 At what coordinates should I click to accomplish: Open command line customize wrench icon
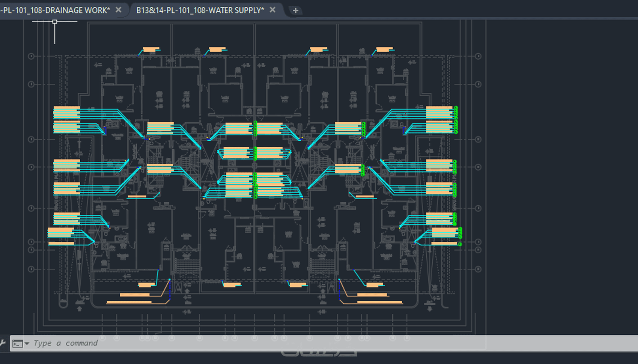point(3,343)
